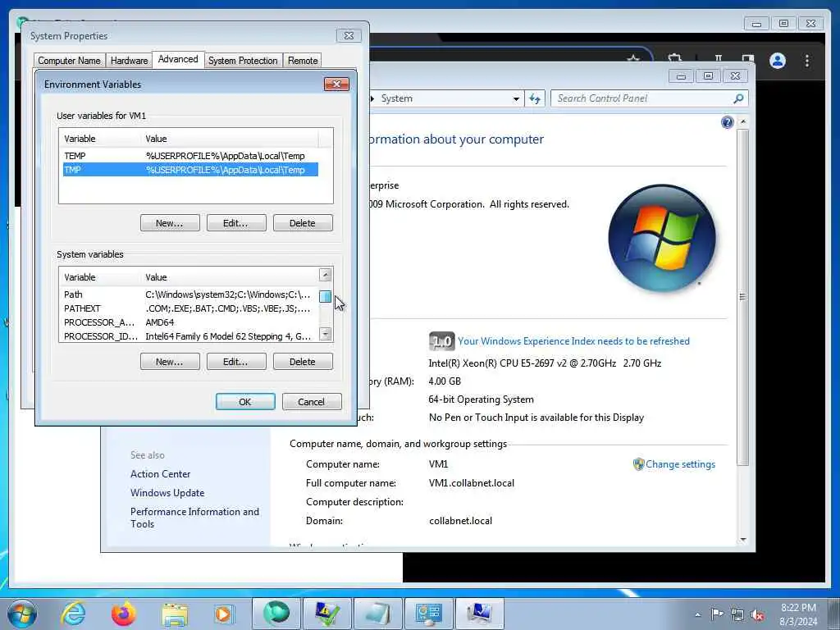Click the search magnifier in Control Panel
840x630 pixels.
pos(738,98)
